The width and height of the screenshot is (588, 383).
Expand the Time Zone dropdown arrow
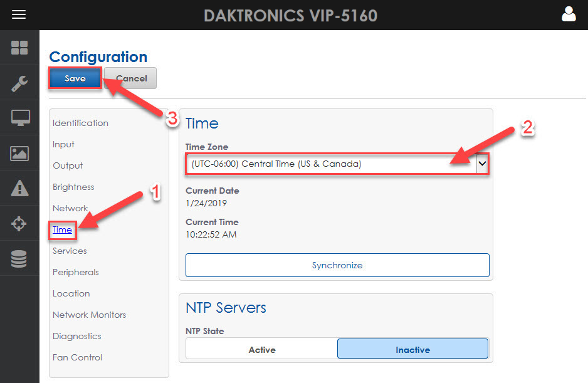coord(481,164)
